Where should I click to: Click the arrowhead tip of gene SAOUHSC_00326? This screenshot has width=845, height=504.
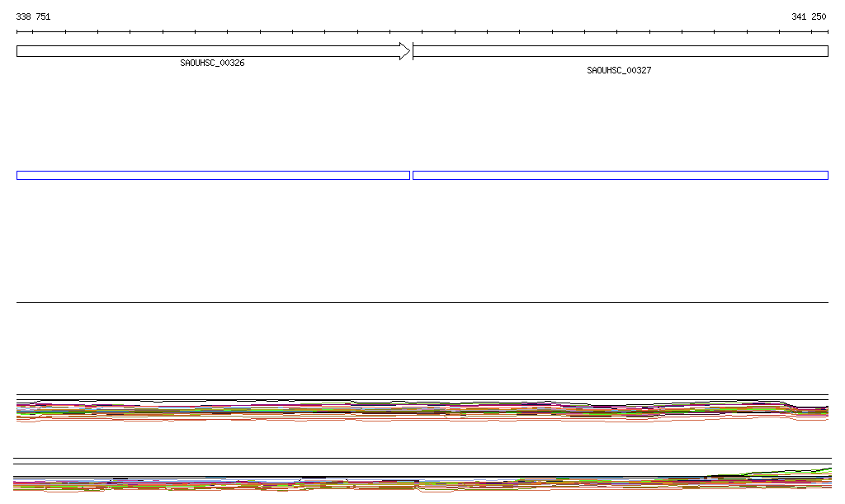click(408, 51)
